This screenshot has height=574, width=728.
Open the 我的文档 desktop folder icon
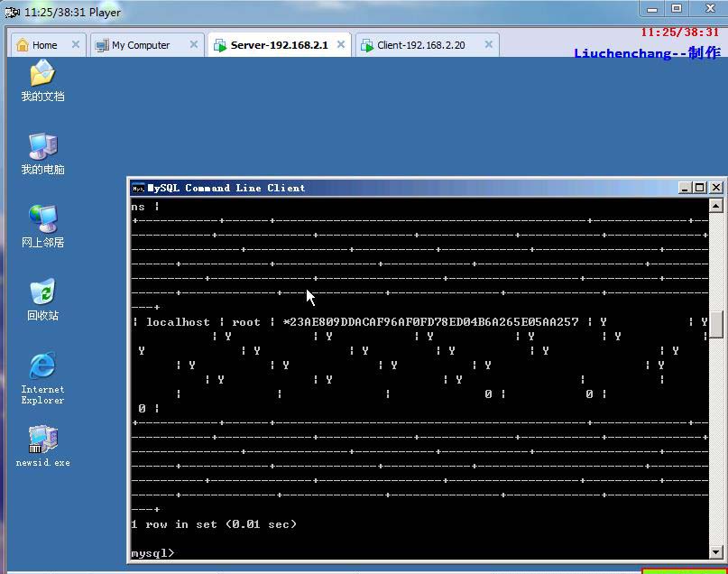coord(42,80)
